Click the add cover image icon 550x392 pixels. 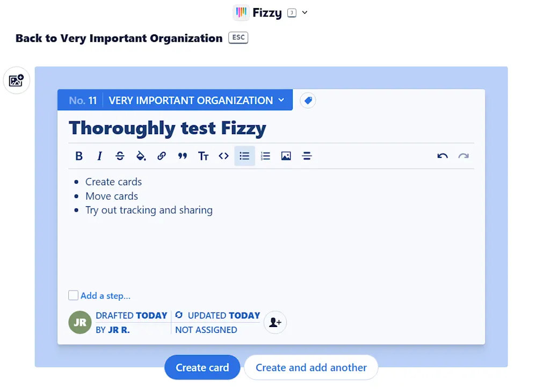[16, 80]
